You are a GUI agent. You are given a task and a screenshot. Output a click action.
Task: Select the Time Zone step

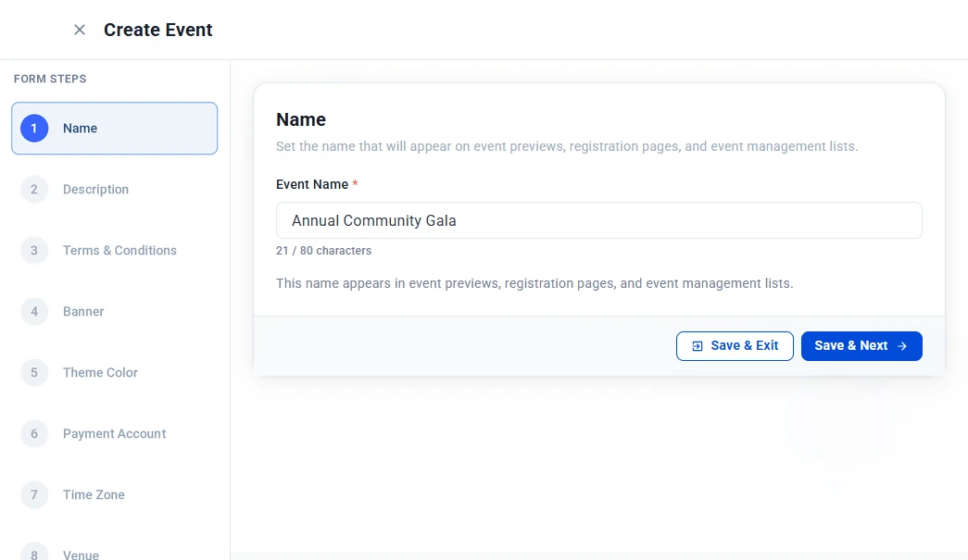pyautogui.click(x=114, y=494)
